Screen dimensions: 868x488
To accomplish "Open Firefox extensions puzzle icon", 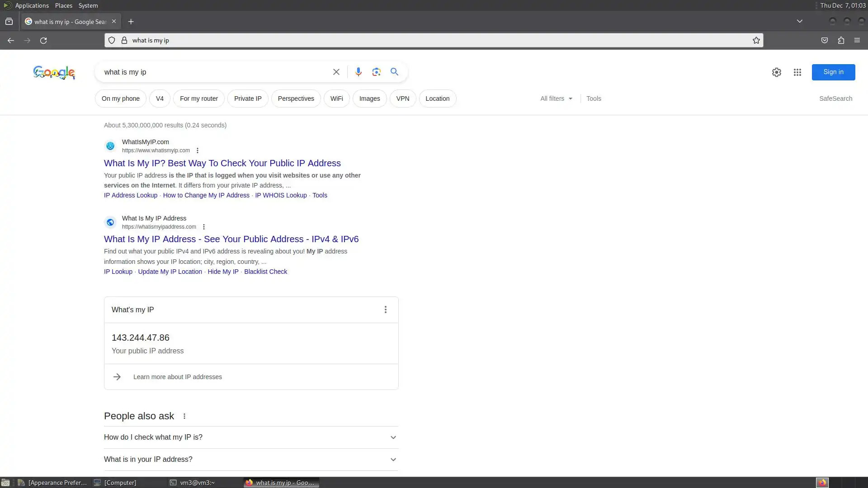I will click(x=840, y=40).
